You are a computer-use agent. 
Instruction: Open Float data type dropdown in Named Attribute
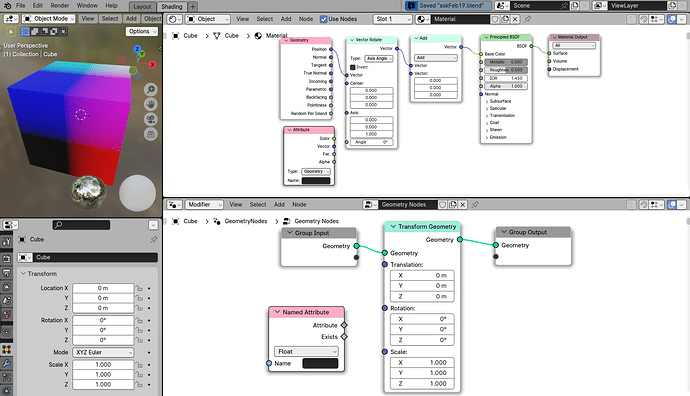(x=306, y=352)
